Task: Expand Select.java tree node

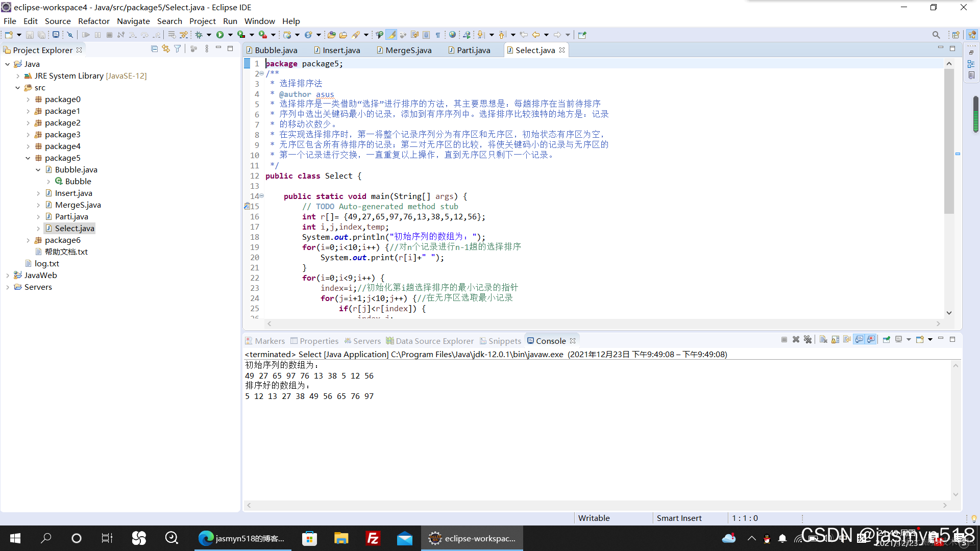Action: click(38, 229)
